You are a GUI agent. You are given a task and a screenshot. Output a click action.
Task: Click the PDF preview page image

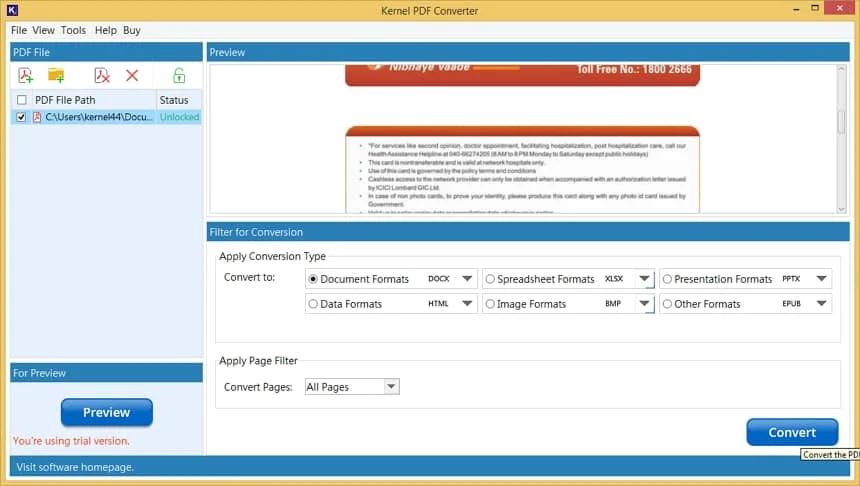pos(522,139)
